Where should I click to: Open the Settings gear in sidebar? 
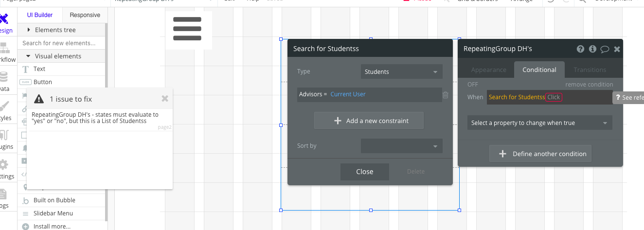(4, 168)
